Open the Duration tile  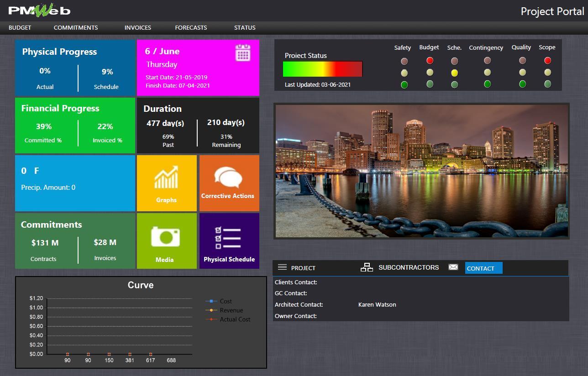(x=198, y=125)
